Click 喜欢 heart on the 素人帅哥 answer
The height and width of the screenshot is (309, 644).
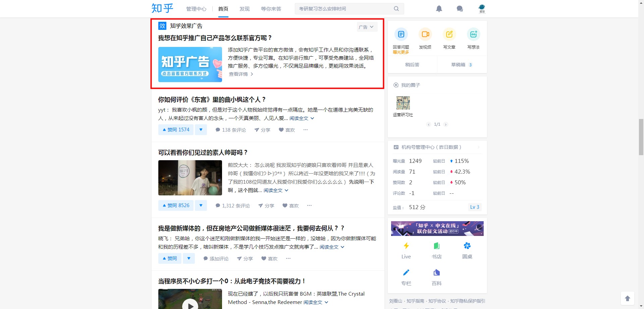click(x=291, y=206)
